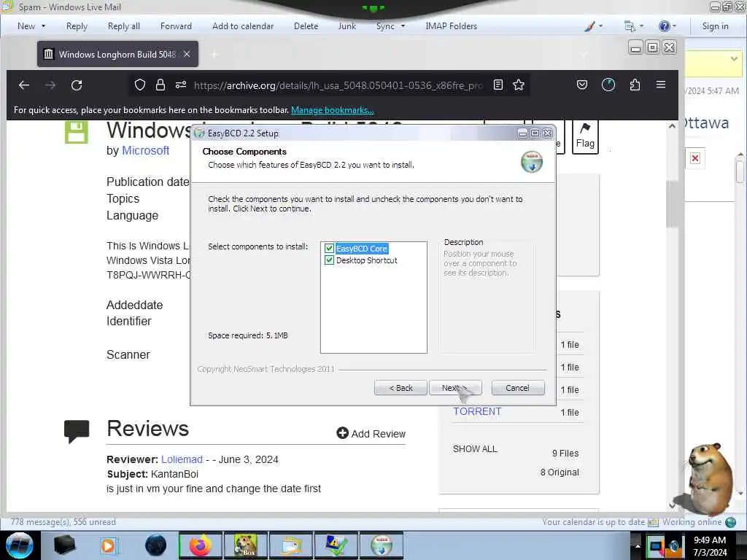This screenshot has height=560, width=747.
Task: Open reviewer Loliemad profile link
Action: (182, 459)
